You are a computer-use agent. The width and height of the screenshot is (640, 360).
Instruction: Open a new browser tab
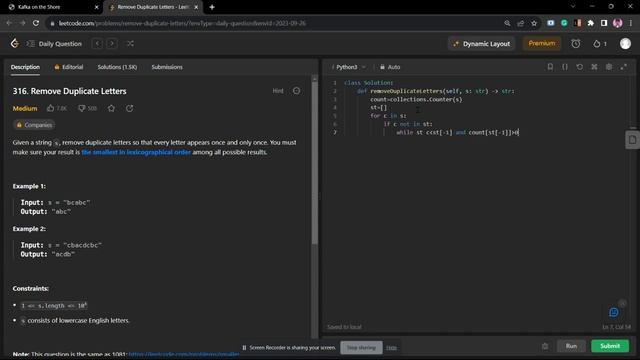pyautogui.click(x=212, y=7)
